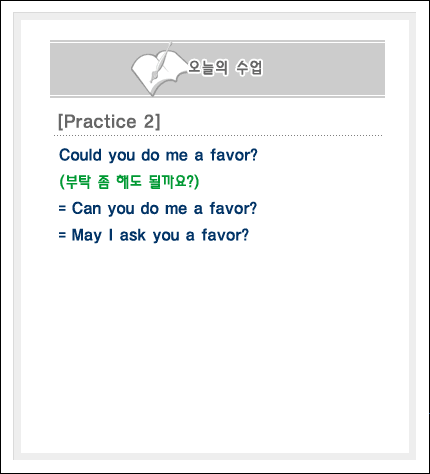This screenshot has width=430, height=474.
Task: Click the gray header banner's empty right side
Action: tap(323, 69)
